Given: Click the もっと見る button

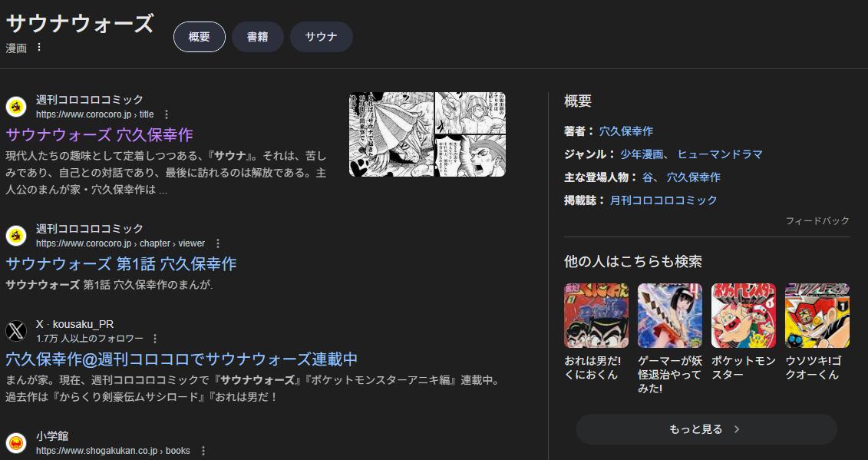Looking at the screenshot, I should [706, 429].
